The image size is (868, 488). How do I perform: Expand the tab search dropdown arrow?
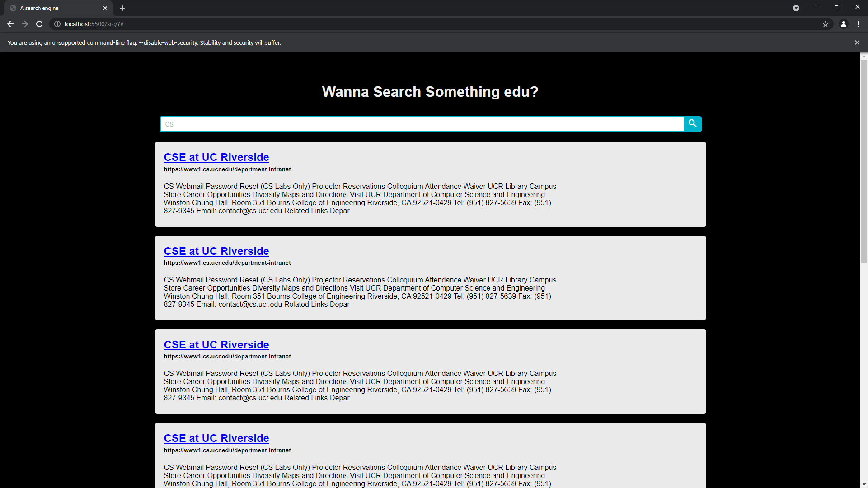(796, 8)
